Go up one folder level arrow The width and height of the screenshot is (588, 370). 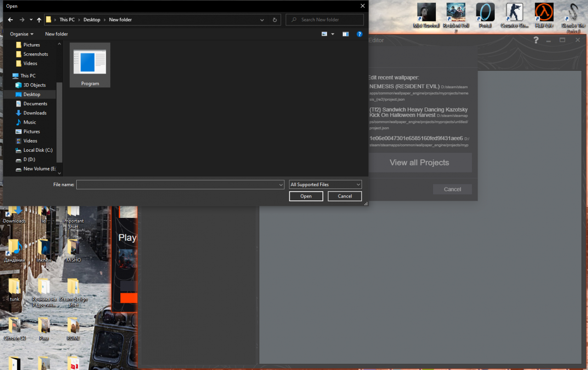click(x=39, y=20)
